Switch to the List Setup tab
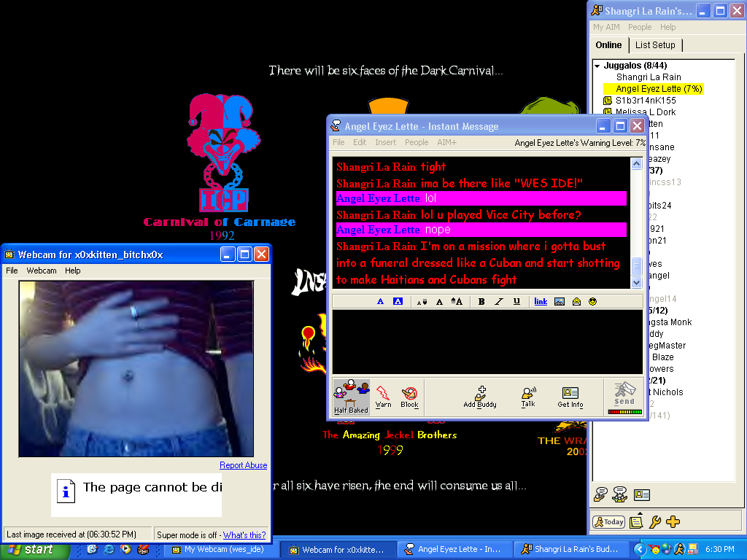Screen dimensions: 747x560 tap(655, 44)
